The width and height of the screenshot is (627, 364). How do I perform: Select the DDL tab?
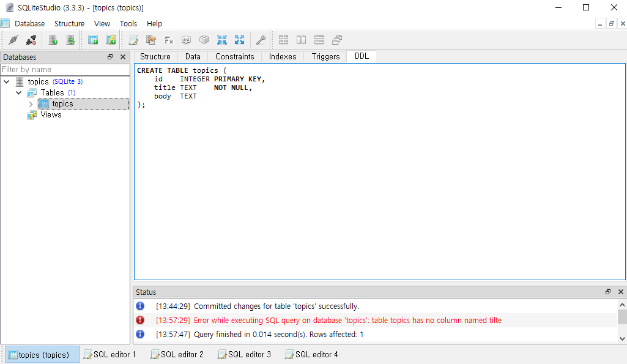(x=362, y=56)
